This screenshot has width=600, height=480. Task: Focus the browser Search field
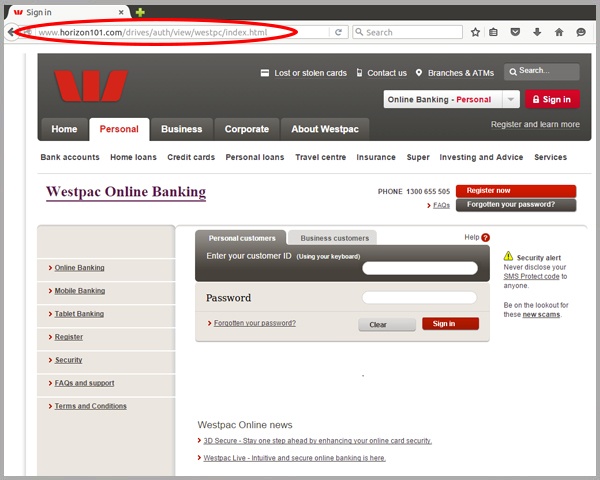pyautogui.click(x=408, y=32)
